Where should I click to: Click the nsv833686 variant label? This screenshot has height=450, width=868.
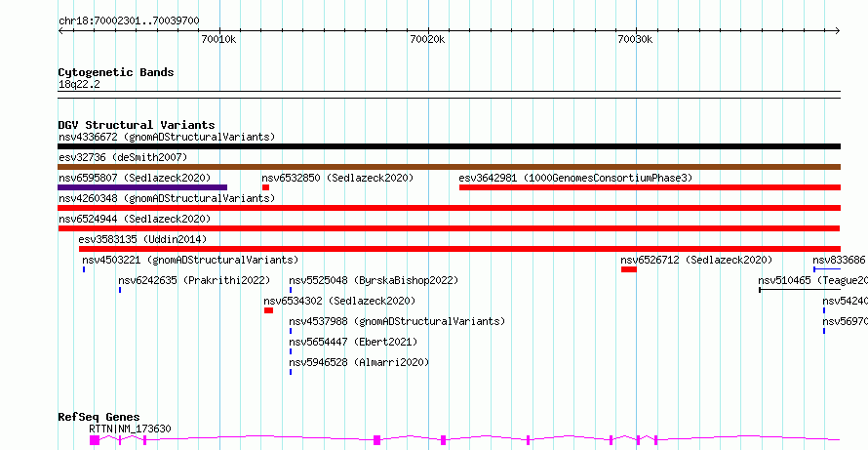click(x=839, y=260)
